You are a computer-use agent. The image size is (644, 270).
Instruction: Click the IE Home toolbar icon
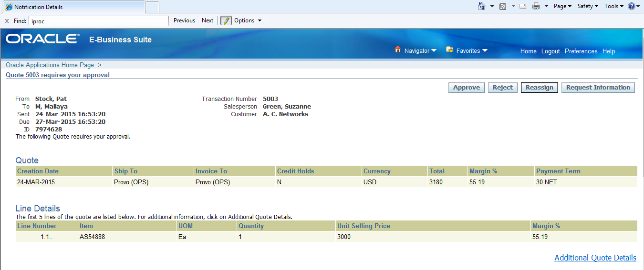coord(482,6)
